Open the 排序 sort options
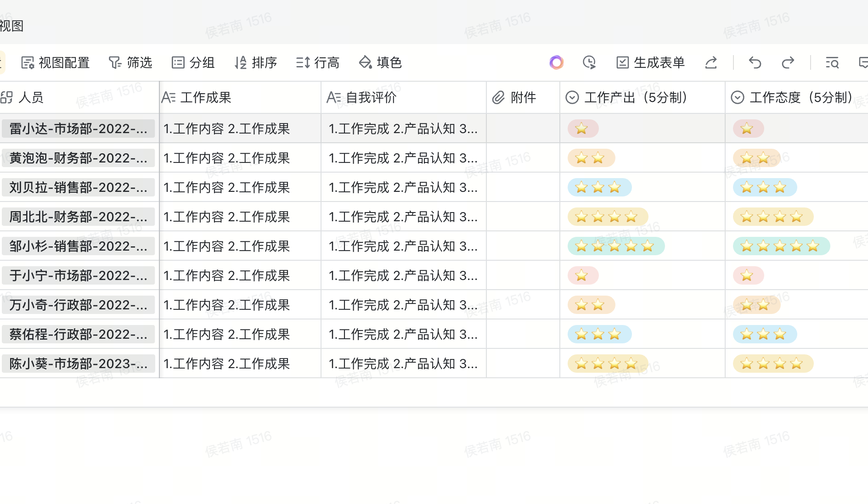 256,62
